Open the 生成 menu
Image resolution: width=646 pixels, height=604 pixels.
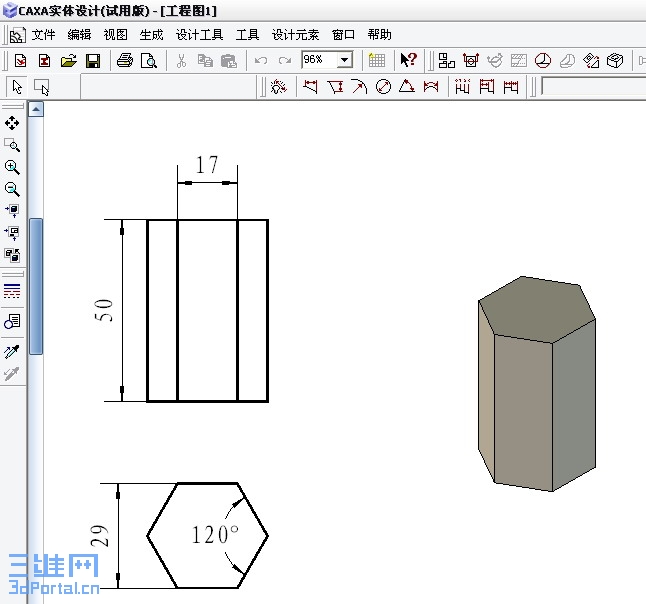pos(151,35)
